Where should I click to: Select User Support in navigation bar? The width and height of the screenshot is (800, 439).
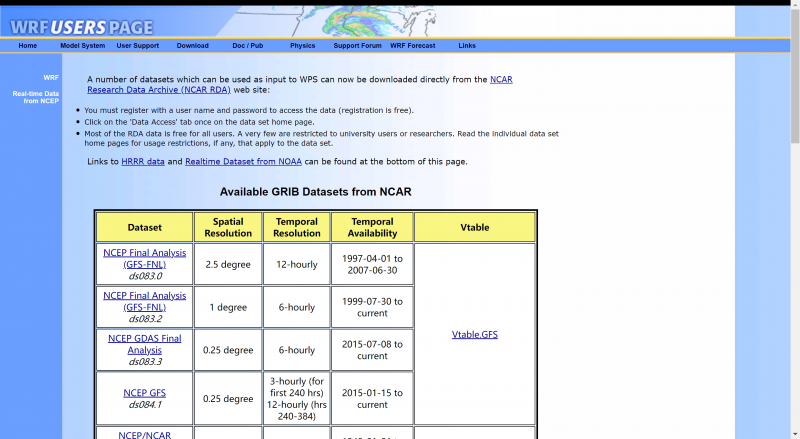tap(137, 46)
